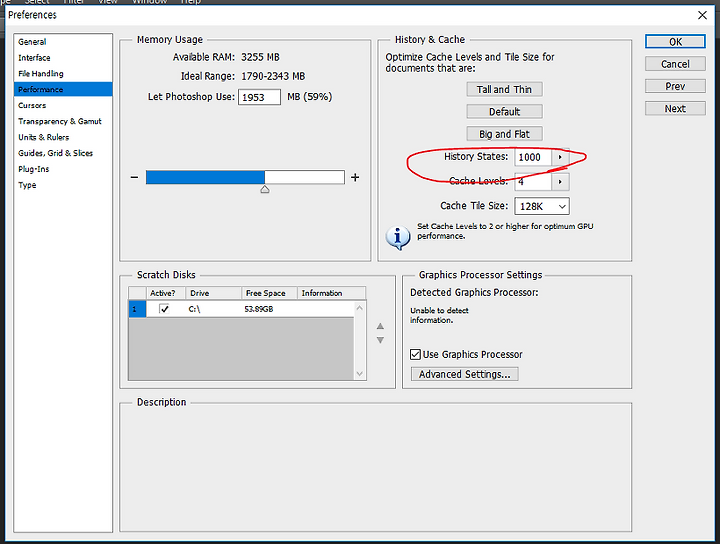The height and width of the screenshot is (544, 720).
Task: Close the Preferences dialog with X
Action: [702, 15]
